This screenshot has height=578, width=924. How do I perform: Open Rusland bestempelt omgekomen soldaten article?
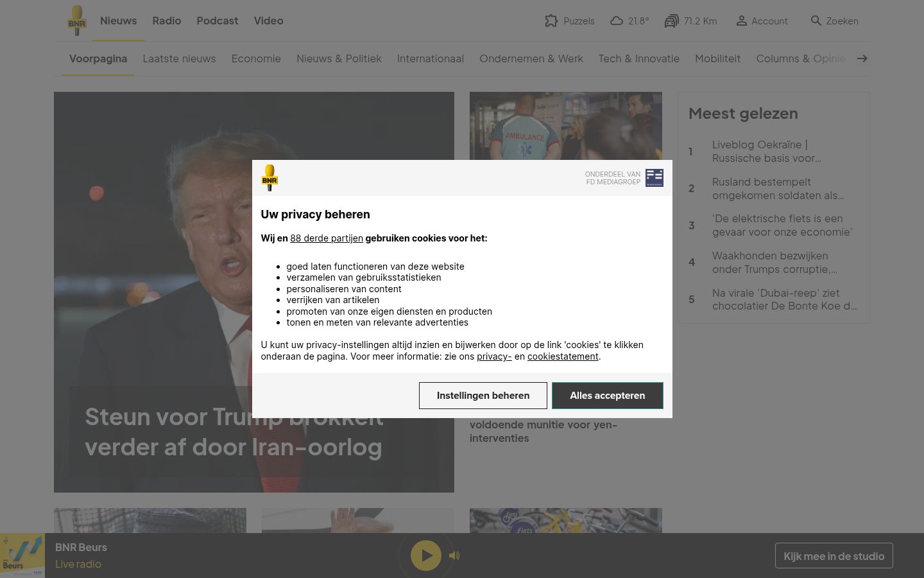[x=778, y=189]
